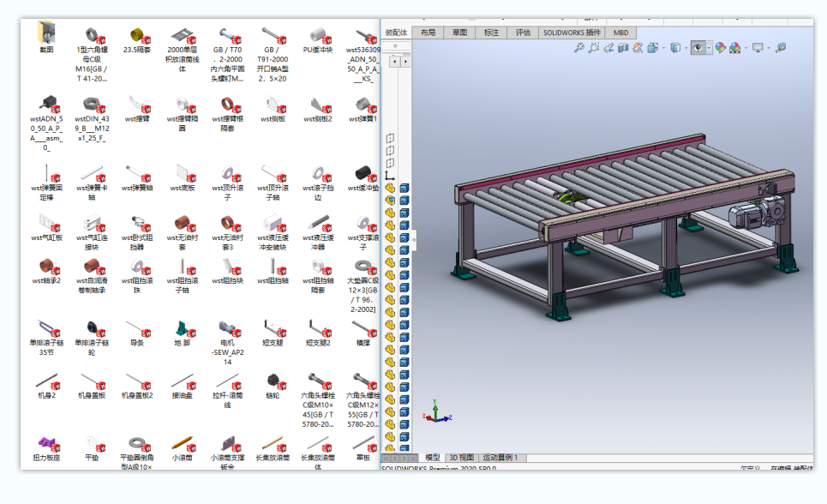This screenshot has width=827, height=504.
Task: Click the Apply Scene icon
Action: coord(735,48)
